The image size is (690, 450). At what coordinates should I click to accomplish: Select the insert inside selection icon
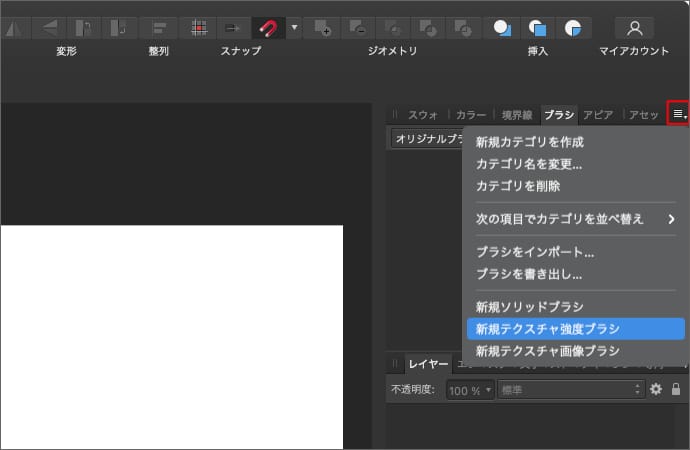tap(572, 27)
